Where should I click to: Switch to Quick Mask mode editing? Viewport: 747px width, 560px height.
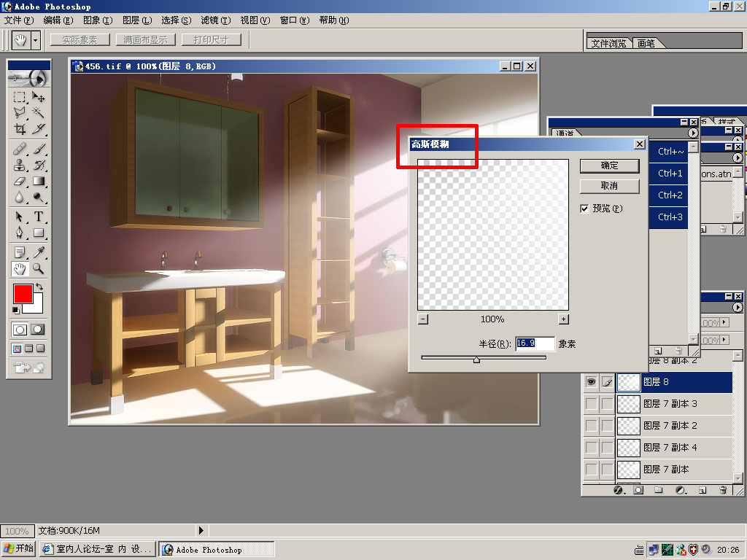tap(38, 330)
